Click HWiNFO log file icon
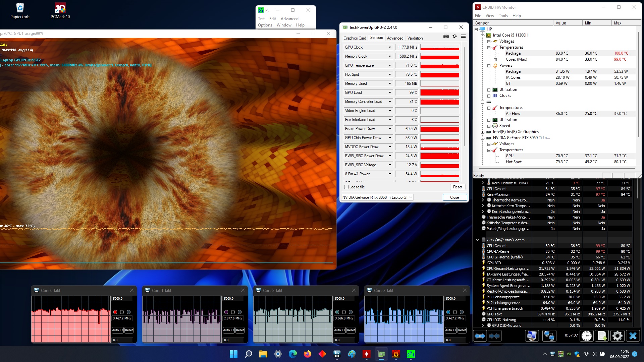 [602, 336]
